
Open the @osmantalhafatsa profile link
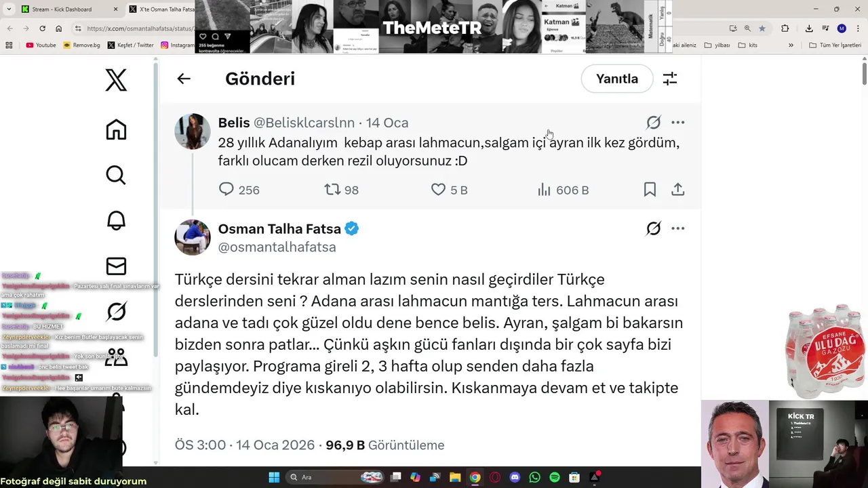(277, 247)
